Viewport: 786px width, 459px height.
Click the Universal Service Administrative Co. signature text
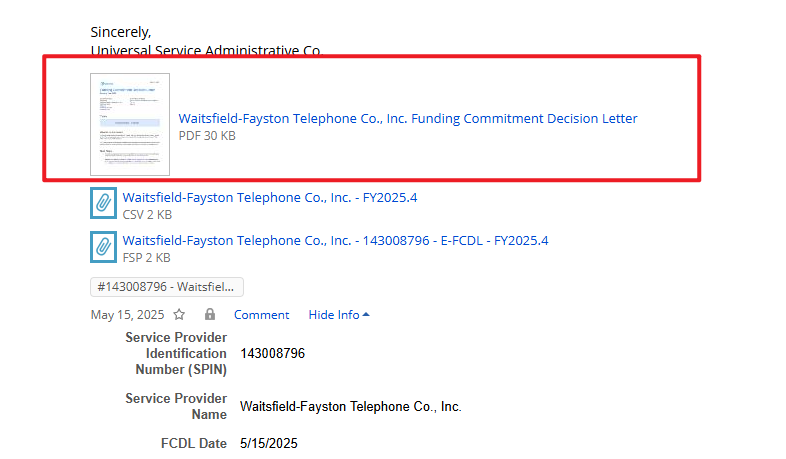(x=205, y=49)
